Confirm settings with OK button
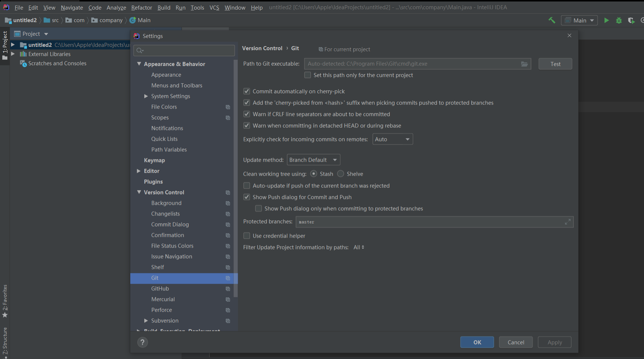Screen dimensions: 644x359 477,342
